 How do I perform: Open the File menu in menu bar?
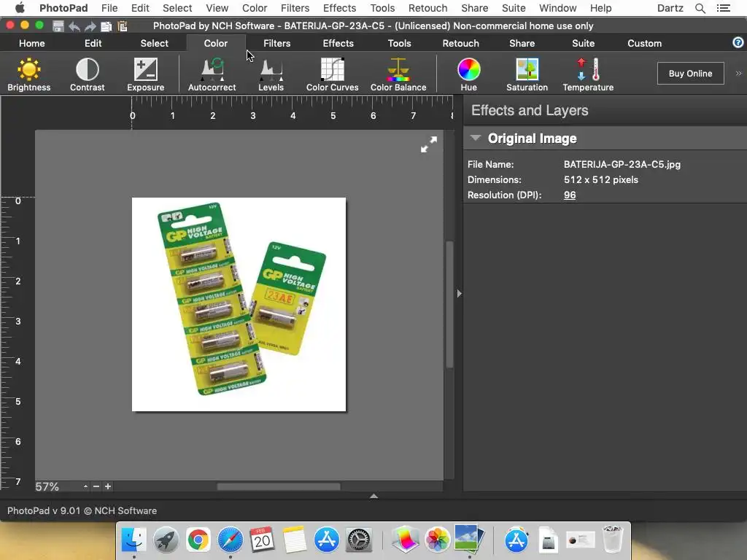(109, 8)
